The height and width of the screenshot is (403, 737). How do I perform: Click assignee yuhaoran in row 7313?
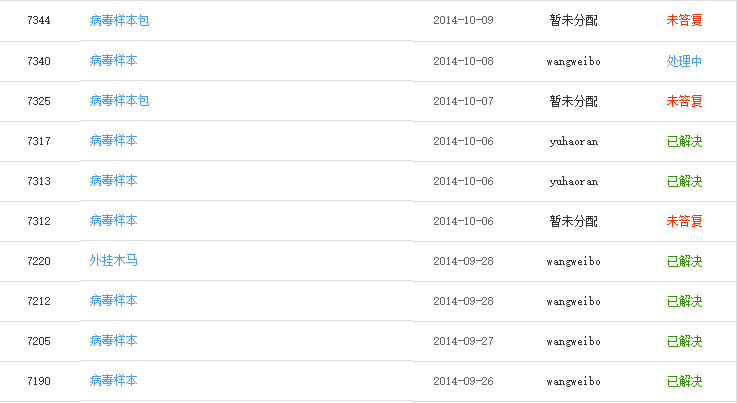573,181
